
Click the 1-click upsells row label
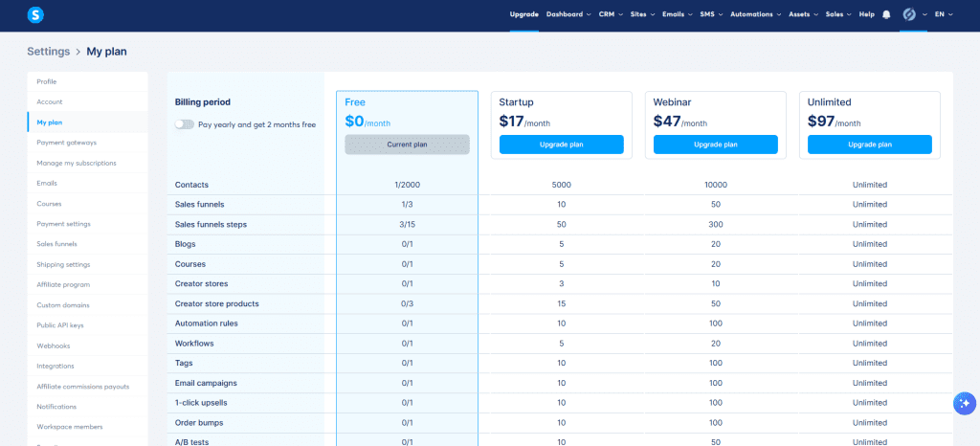tap(203, 403)
